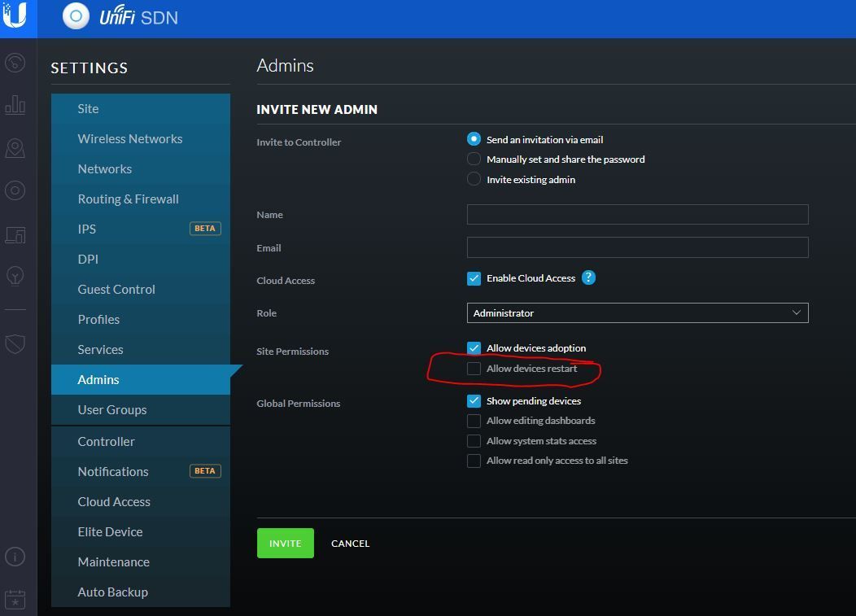
Task: Open the Insights lightbulb icon
Action: [15, 276]
